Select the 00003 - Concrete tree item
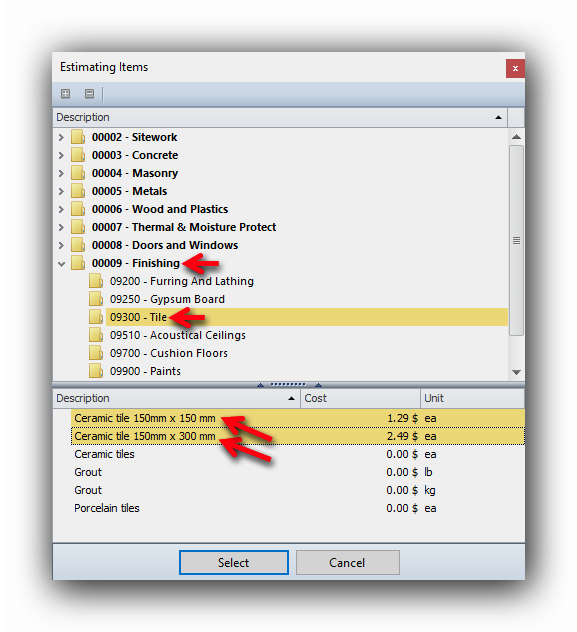Image resolution: width=577 pixels, height=632 pixels. (135, 155)
